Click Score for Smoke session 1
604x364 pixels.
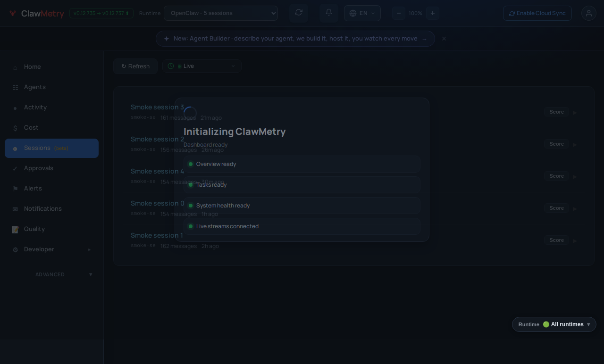556,240
